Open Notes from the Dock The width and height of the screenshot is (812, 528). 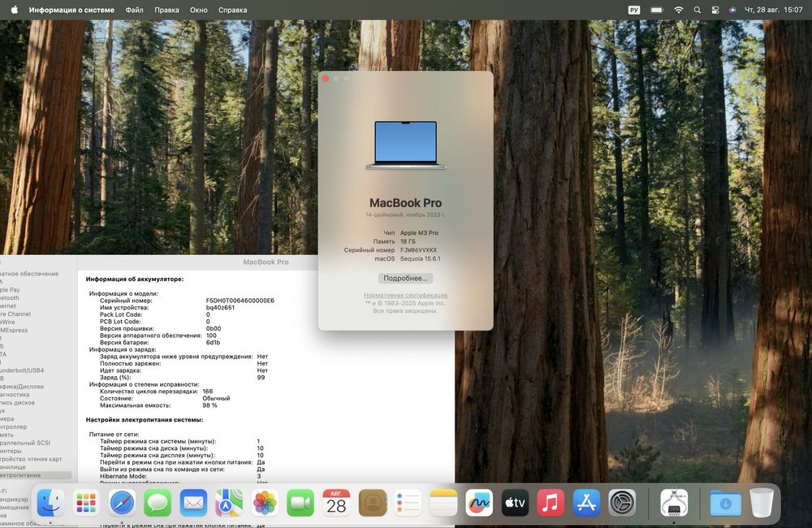(x=443, y=503)
